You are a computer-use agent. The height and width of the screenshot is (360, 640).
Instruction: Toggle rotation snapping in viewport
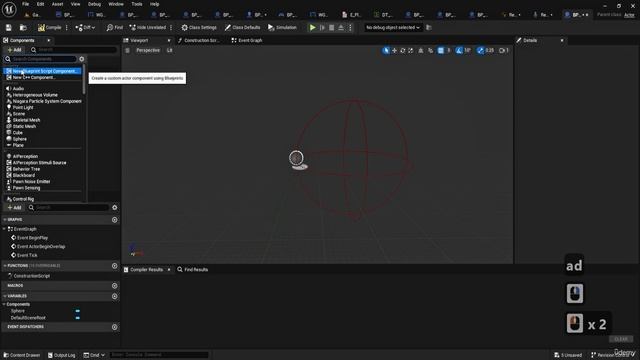[459, 50]
